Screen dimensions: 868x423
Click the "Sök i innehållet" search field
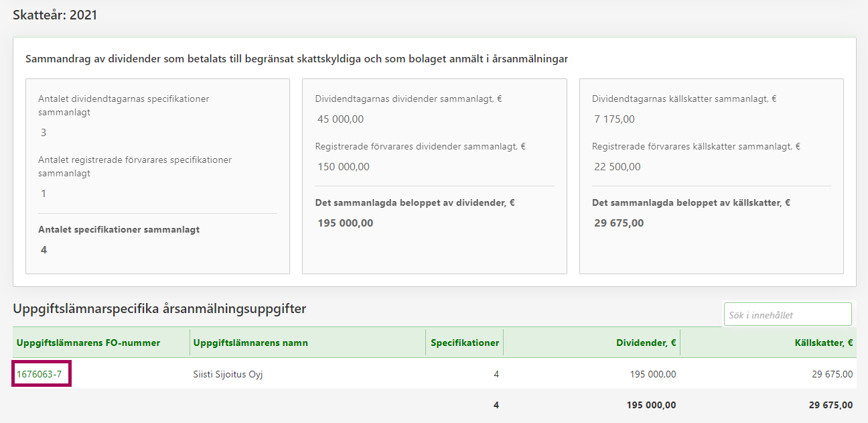point(787,314)
